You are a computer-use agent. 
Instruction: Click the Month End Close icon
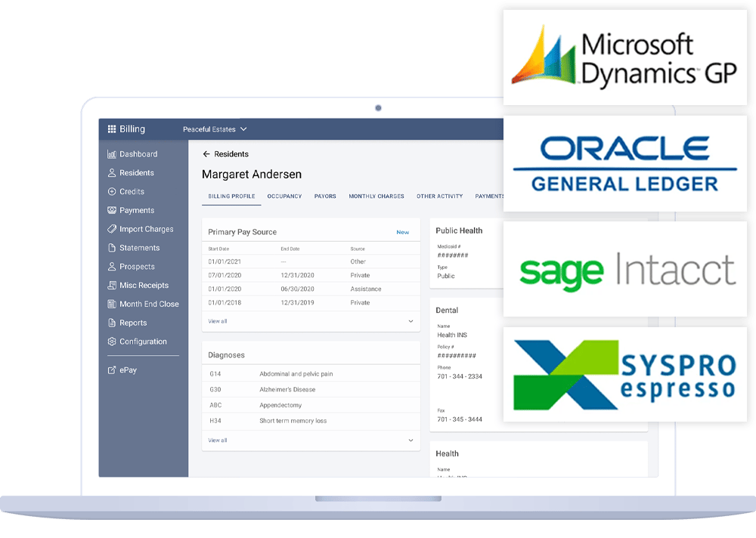point(112,305)
